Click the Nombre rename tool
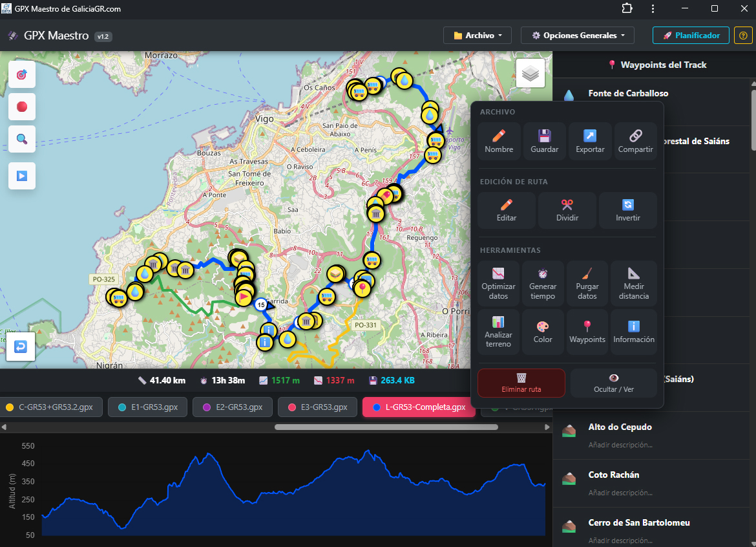Viewport: 756px width, 547px height. (499, 142)
